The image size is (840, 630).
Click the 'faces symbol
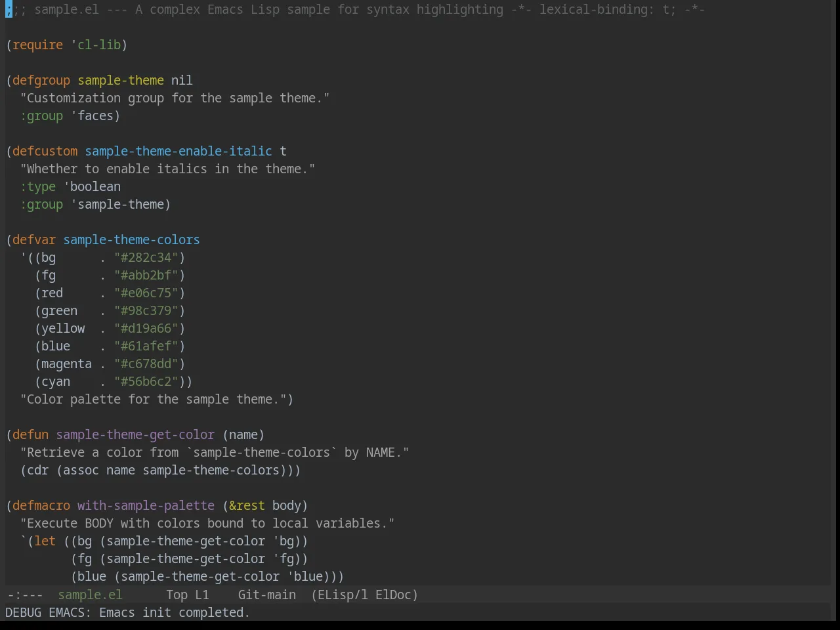tap(92, 115)
